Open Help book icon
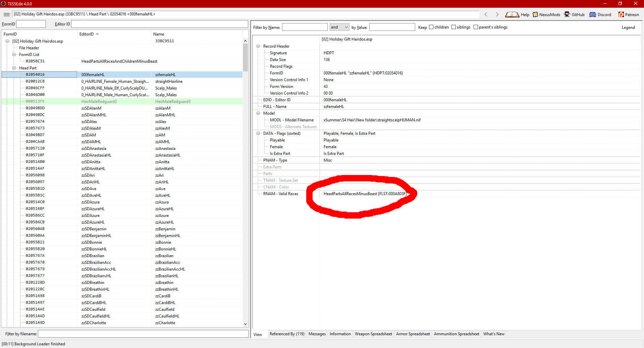The height and width of the screenshot is (348, 644). [517, 14]
